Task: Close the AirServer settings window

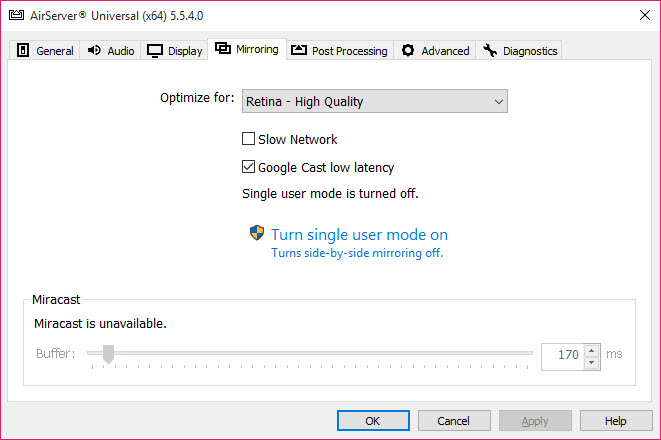Action: (645, 16)
